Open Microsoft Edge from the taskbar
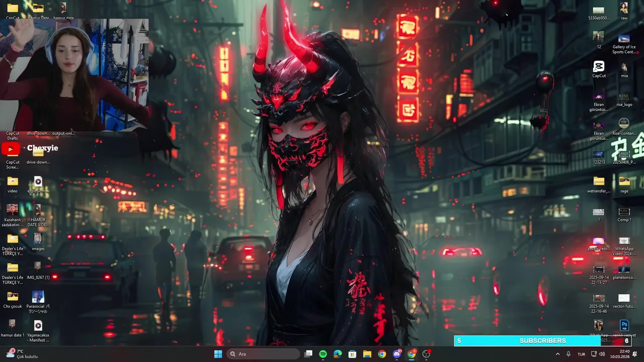The width and height of the screenshot is (644, 362). point(338,354)
